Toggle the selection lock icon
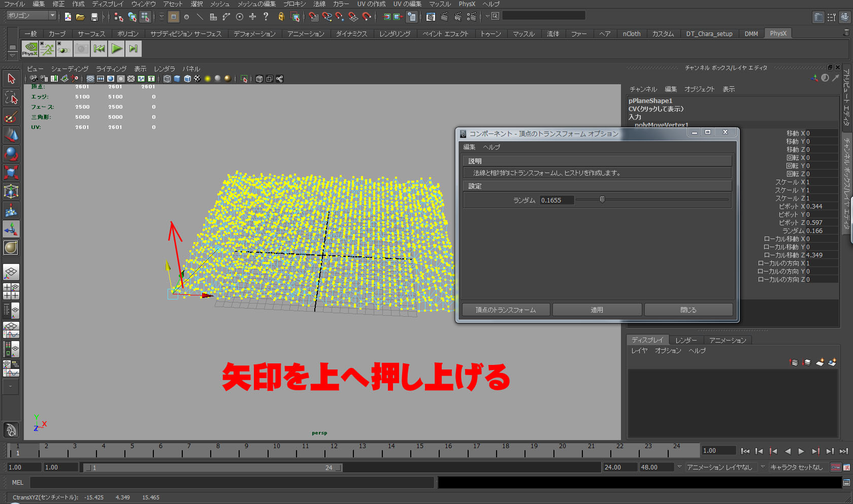This screenshot has height=504, width=853. pyautogui.click(x=281, y=17)
